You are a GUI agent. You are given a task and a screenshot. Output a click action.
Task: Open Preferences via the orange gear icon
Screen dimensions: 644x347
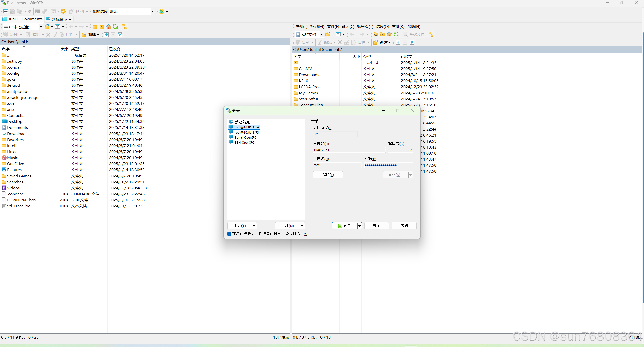coord(63,11)
